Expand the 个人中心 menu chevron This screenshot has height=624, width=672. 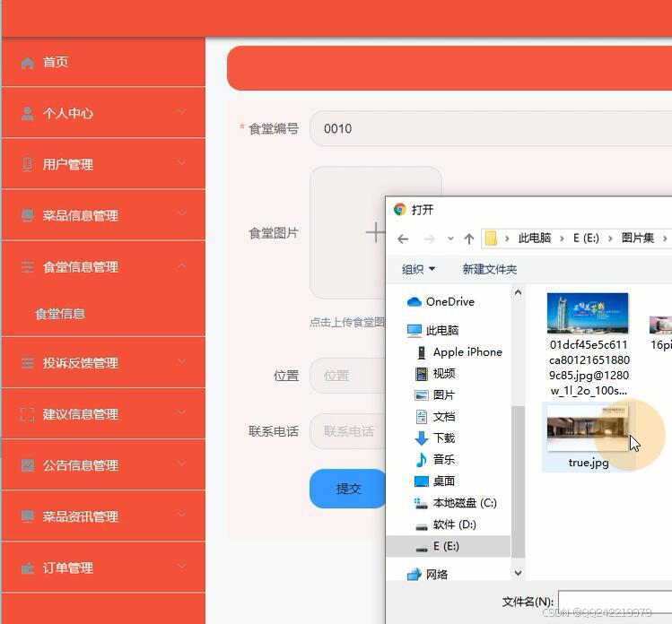(182, 112)
